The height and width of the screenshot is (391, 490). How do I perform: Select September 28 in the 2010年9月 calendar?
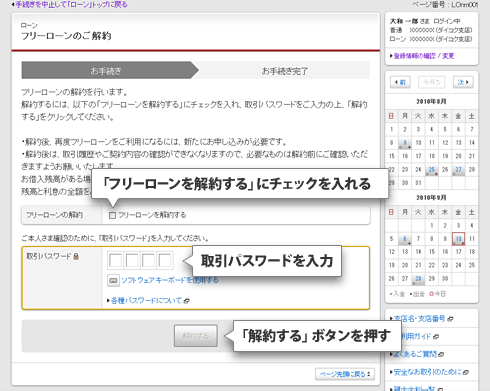[418, 279]
